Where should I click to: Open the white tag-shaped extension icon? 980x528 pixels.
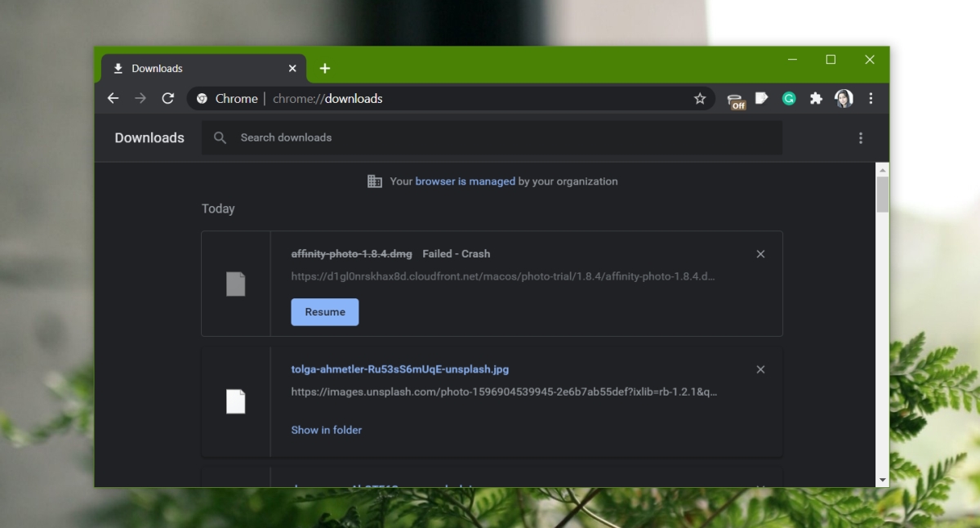point(761,98)
